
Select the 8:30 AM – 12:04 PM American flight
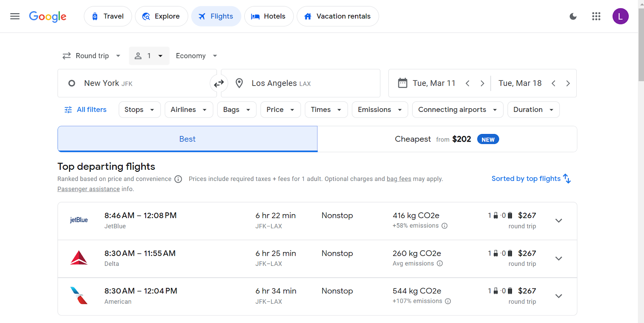coord(317,296)
